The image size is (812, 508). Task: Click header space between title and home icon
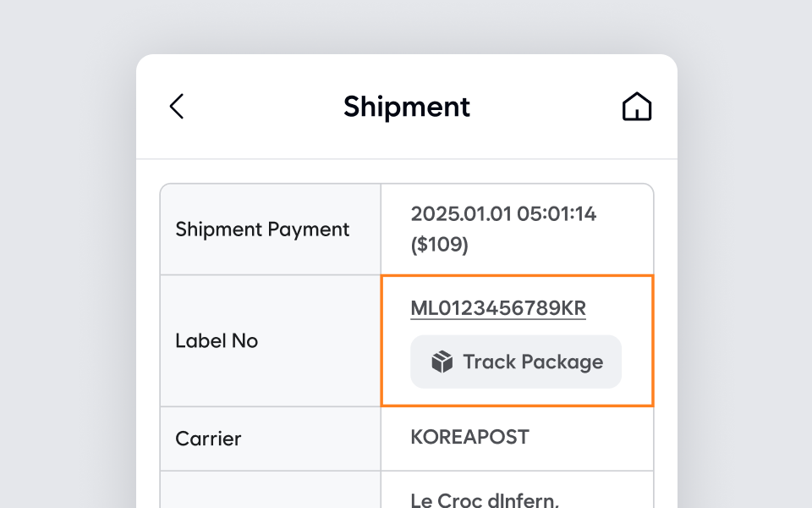pos(546,107)
